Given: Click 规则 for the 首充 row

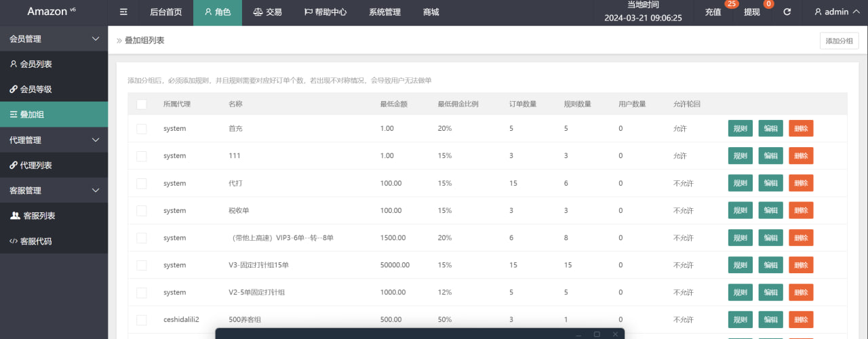Looking at the screenshot, I should coord(741,128).
